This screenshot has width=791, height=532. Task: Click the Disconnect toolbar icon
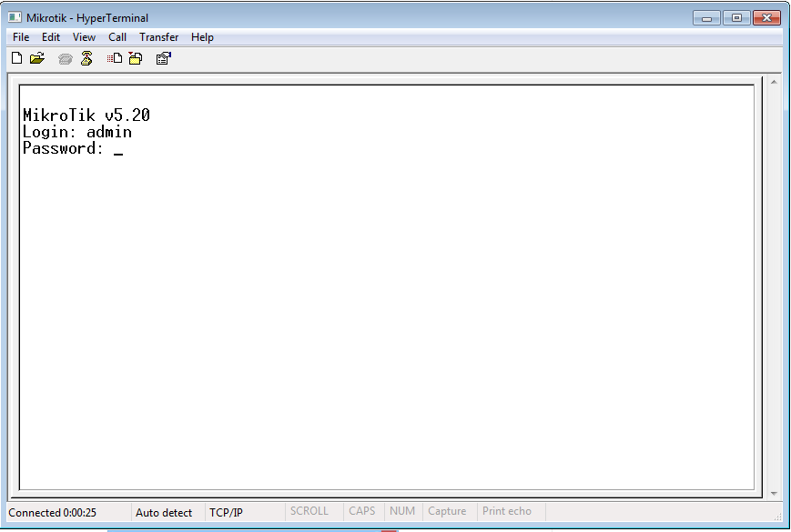86,58
